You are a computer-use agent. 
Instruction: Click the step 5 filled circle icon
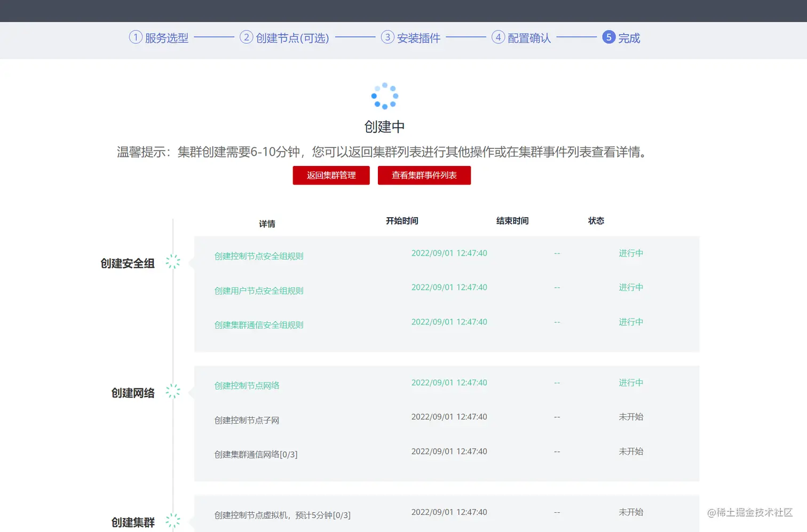tap(609, 37)
